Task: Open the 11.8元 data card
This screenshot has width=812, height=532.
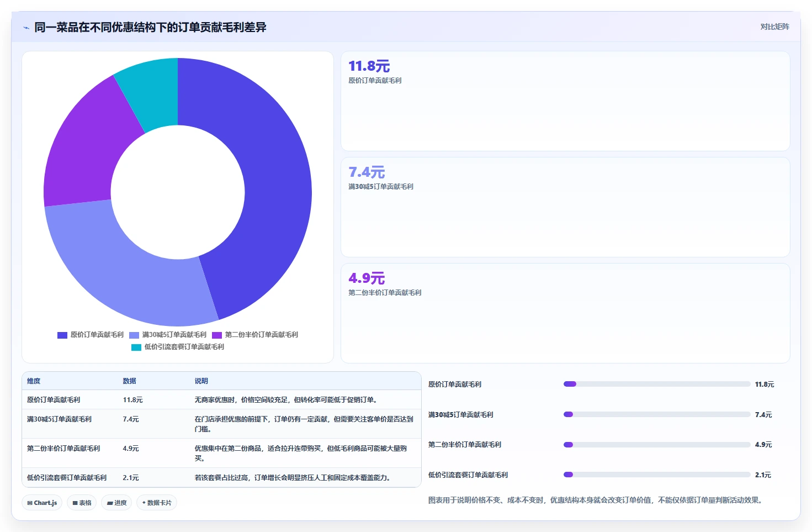Action: 565,101
